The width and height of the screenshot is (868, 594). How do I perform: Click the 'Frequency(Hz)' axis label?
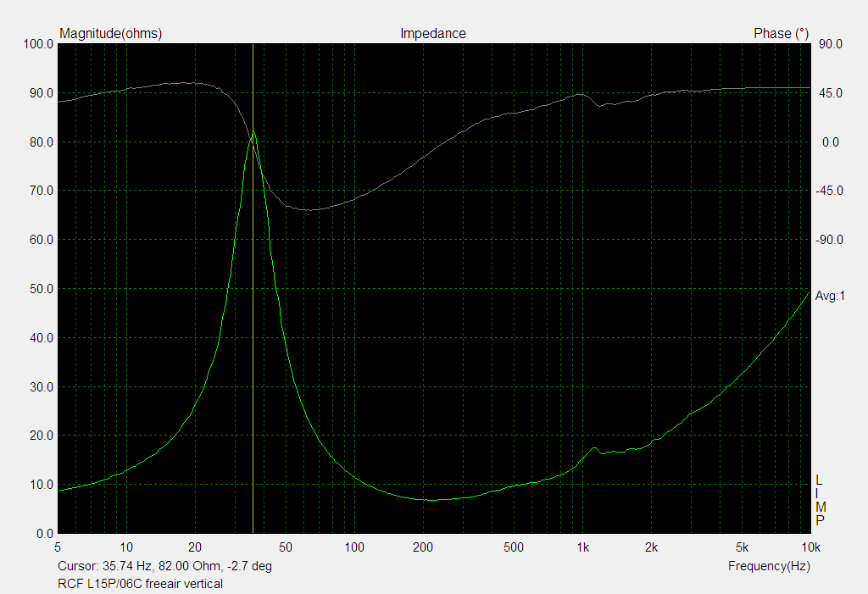769,566
